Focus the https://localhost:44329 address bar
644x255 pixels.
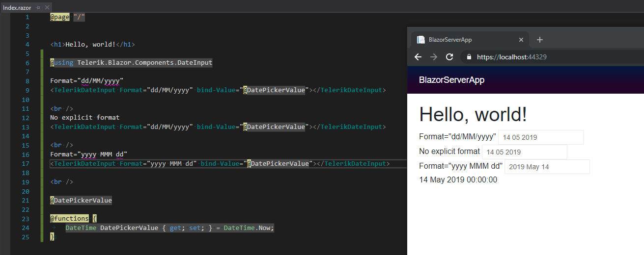[x=540, y=57]
